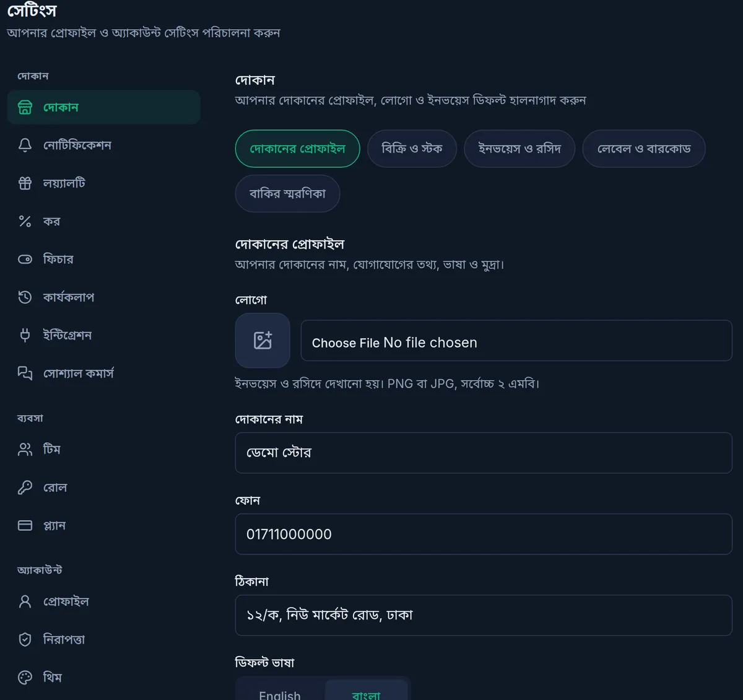Open the নিরাপত্তা settings

[x=104, y=639]
